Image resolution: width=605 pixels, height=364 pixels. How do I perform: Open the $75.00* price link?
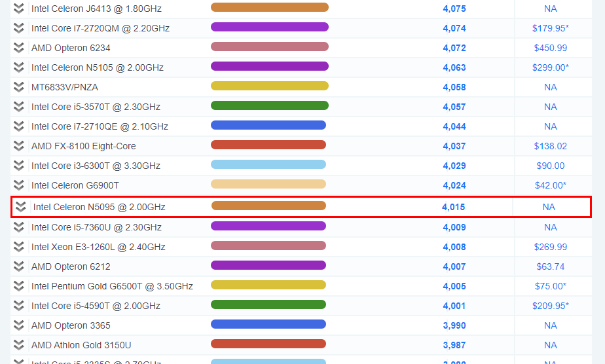tap(550, 286)
